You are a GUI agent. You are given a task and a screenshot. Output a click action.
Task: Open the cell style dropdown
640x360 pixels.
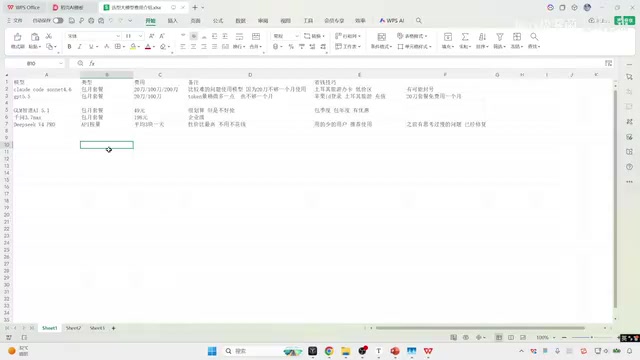[414, 47]
